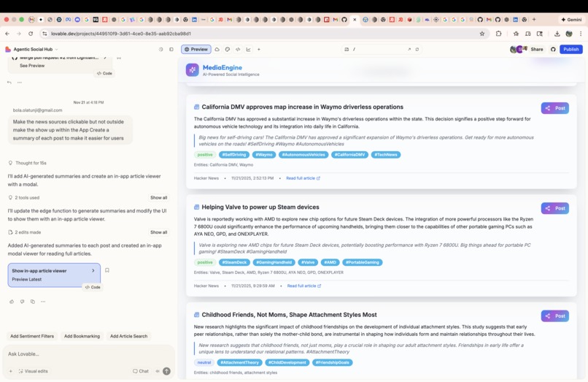Viewport: 588px width, 382px height.
Task: Open preview in new tab arrow icon
Action: 409,49
